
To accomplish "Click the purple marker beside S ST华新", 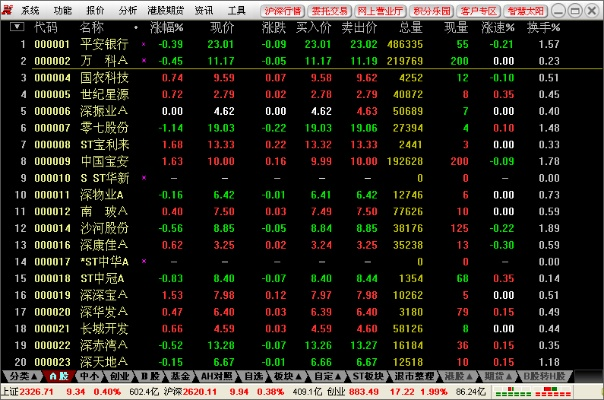I will point(144,177).
